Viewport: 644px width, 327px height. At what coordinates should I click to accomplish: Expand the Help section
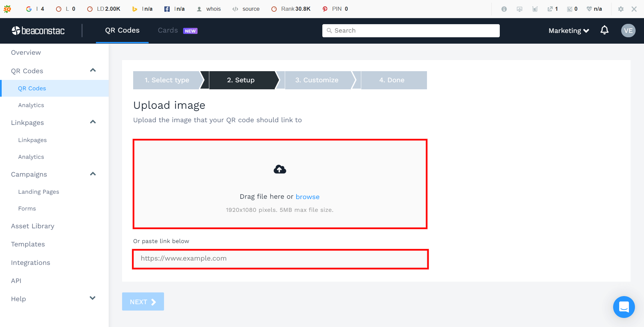(93, 298)
